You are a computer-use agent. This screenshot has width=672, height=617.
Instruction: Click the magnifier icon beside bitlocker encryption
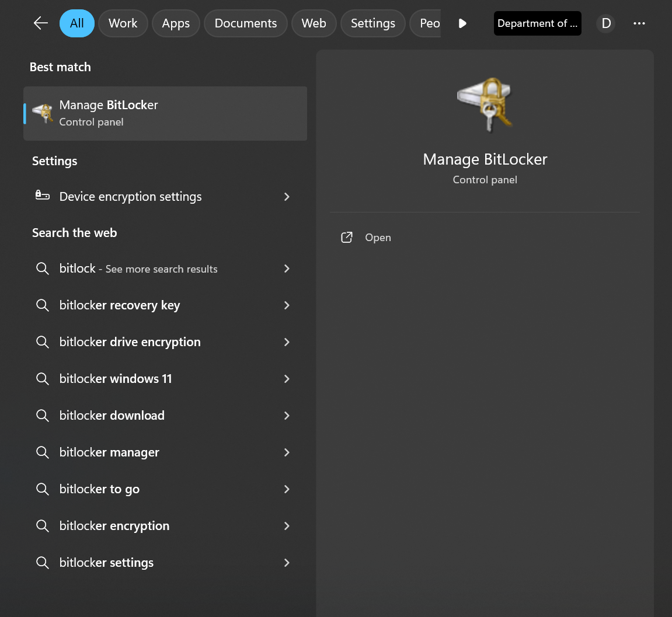[x=43, y=526]
